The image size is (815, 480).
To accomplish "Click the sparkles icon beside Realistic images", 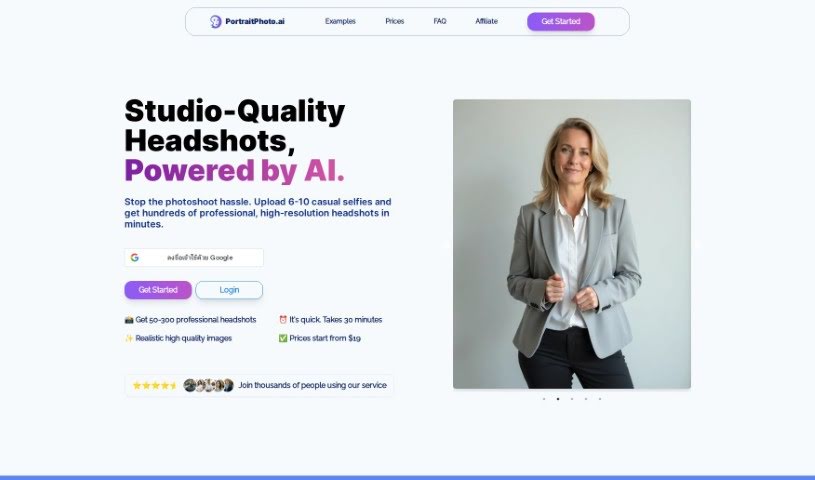I will pos(129,338).
